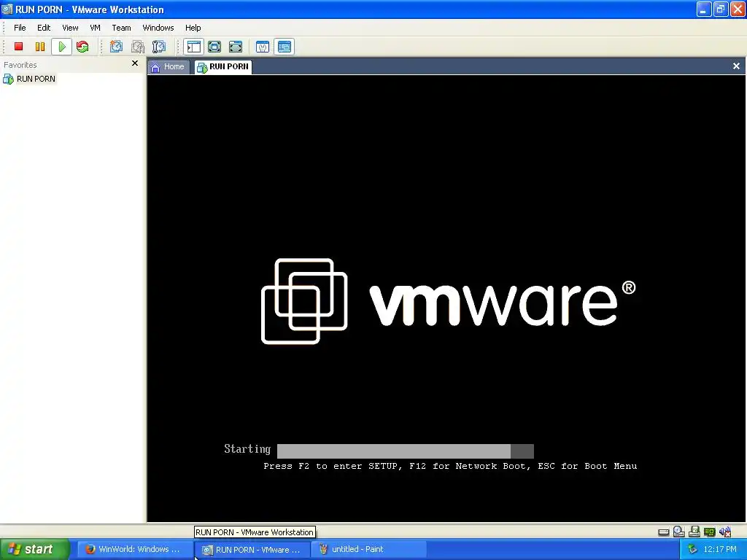This screenshot has height=560, width=747.
Task: Open the File menu
Action: click(x=20, y=28)
